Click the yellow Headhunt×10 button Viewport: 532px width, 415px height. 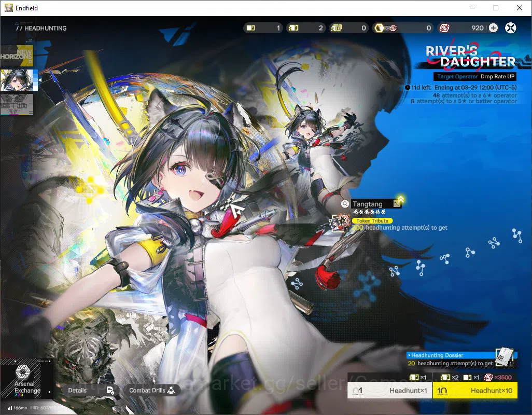475,390
